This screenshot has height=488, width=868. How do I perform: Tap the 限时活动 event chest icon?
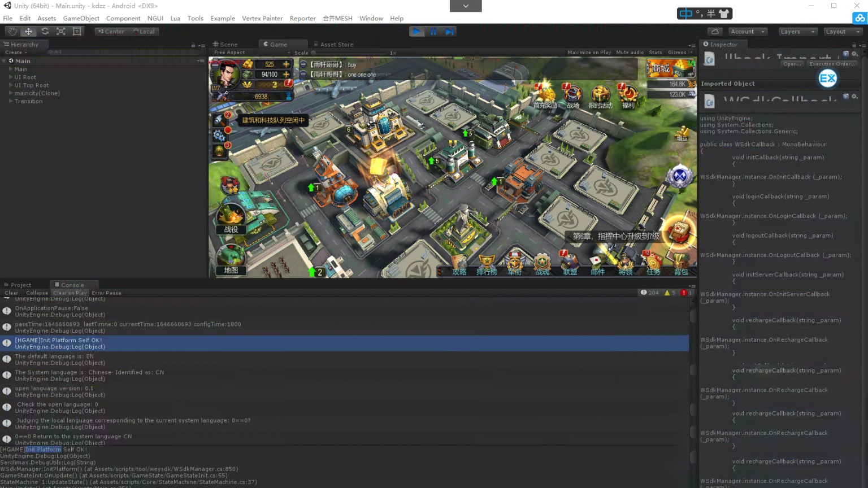point(600,97)
